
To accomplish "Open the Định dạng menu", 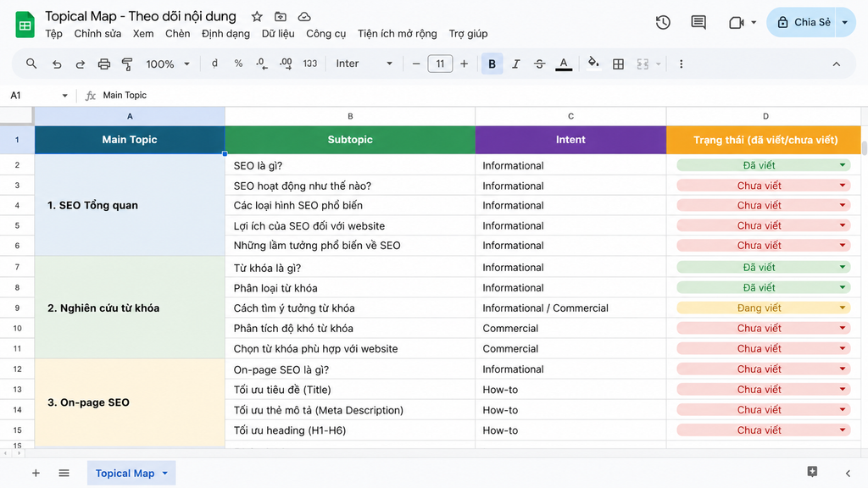I will click(x=225, y=34).
